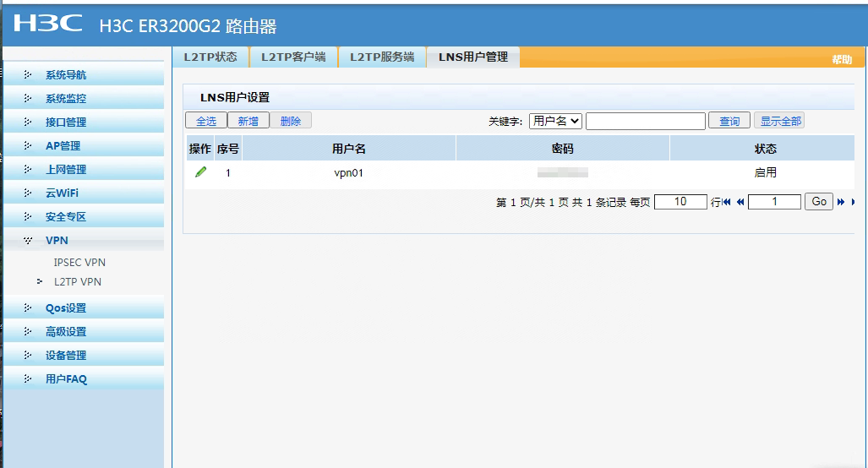Click the H3C ER3200G2 路由器 title

(188, 26)
